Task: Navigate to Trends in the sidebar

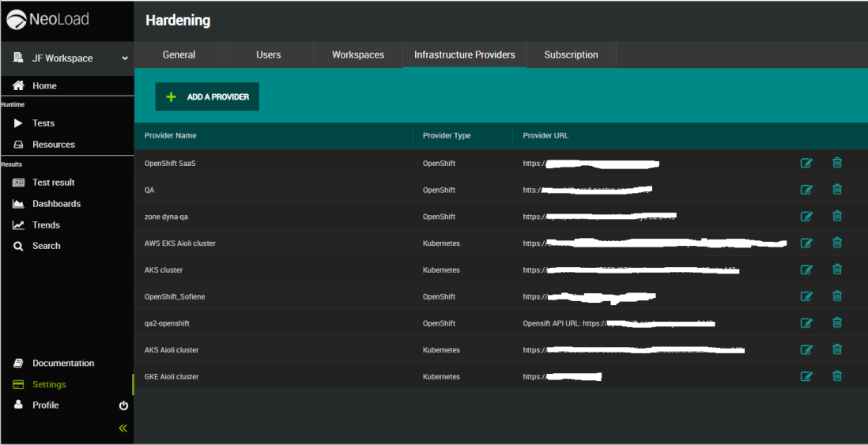Action: tap(46, 225)
